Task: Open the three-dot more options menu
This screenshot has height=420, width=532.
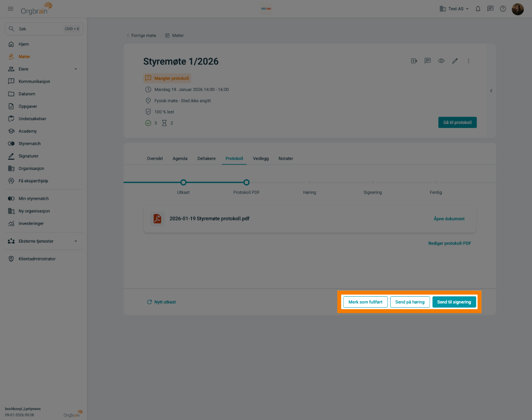Action: (468, 61)
